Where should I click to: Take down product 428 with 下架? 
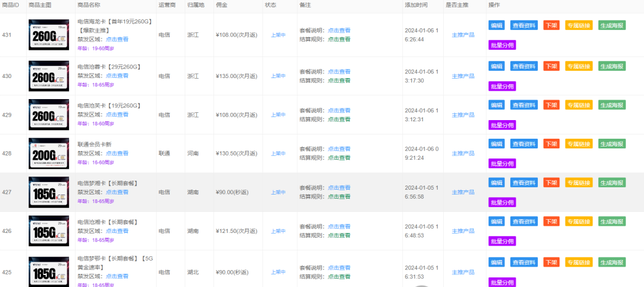pos(551,143)
